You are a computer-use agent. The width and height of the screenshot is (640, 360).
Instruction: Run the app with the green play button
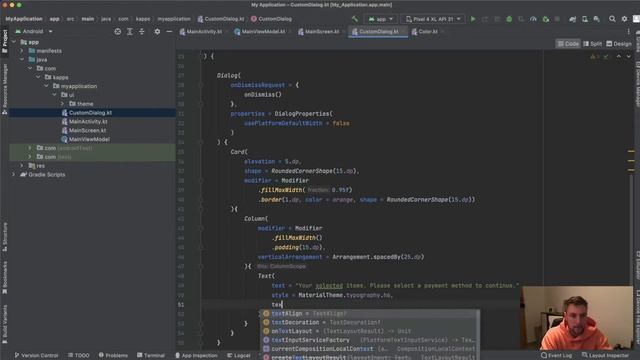pyautogui.click(x=473, y=19)
